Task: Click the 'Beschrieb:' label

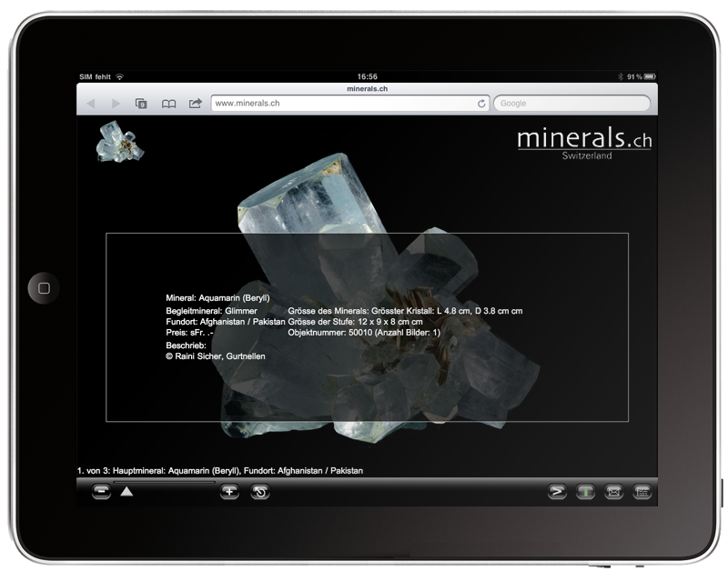Action: pyautogui.click(x=187, y=346)
